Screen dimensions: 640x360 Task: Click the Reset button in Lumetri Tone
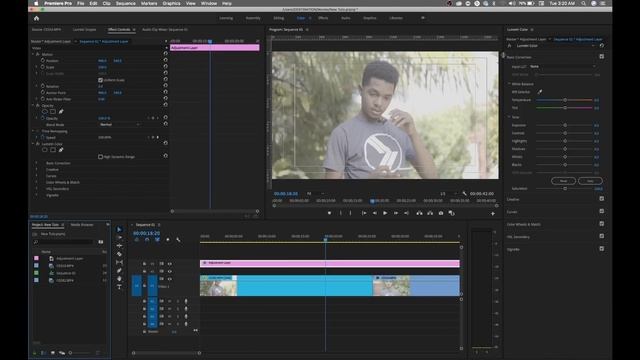564,181
